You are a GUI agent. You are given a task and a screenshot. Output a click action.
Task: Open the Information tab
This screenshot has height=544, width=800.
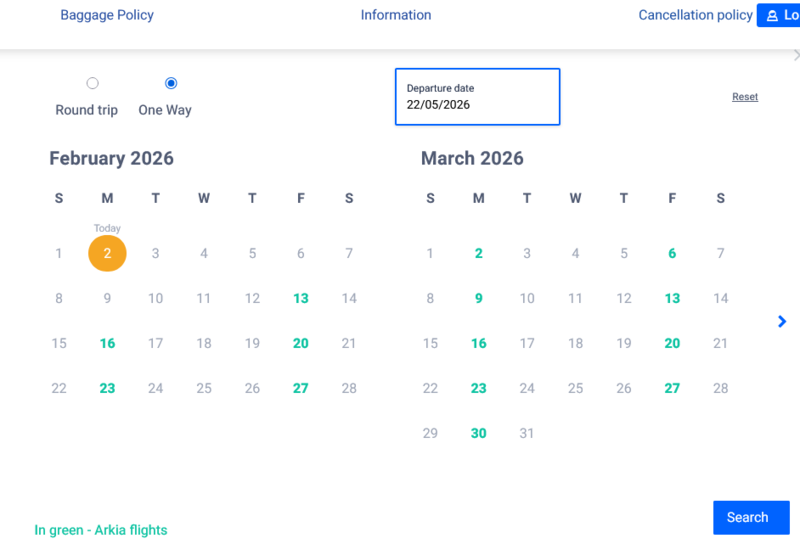click(396, 15)
